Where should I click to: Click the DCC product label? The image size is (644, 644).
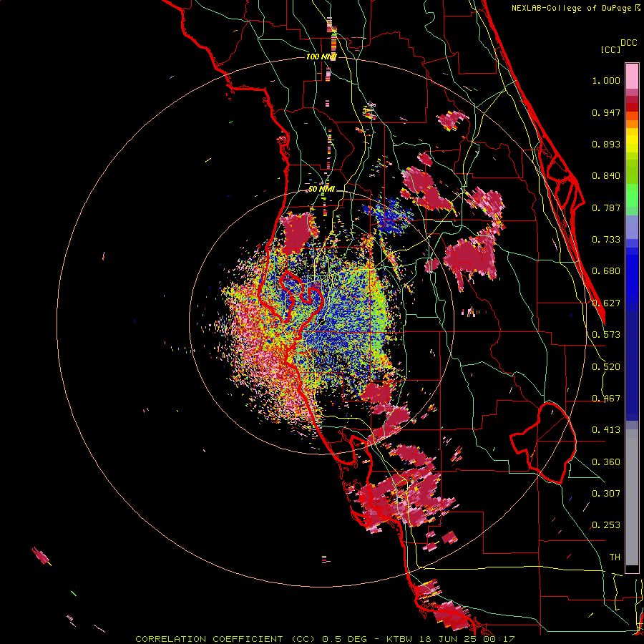pyautogui.click(x=628, y=43)
